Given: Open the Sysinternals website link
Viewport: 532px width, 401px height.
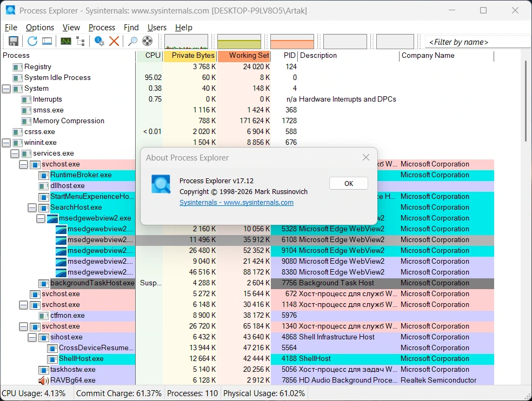Looking at the screenshot, I should [x=236, y=203].
